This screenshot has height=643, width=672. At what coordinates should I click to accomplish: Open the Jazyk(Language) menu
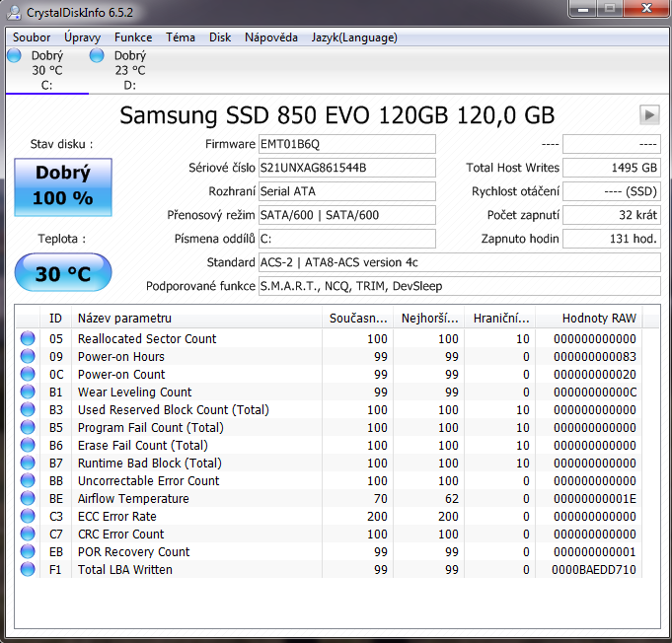pyautogui.click(x=354, y=37)
